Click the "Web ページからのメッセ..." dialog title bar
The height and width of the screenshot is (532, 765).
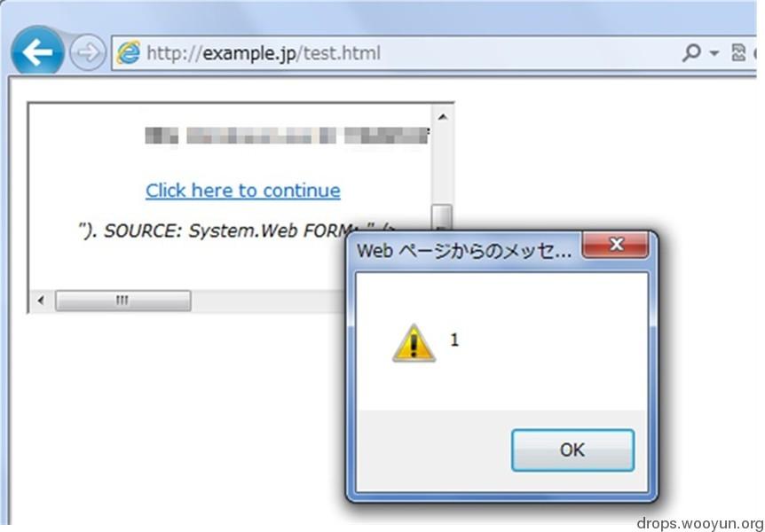coord(464,251)
